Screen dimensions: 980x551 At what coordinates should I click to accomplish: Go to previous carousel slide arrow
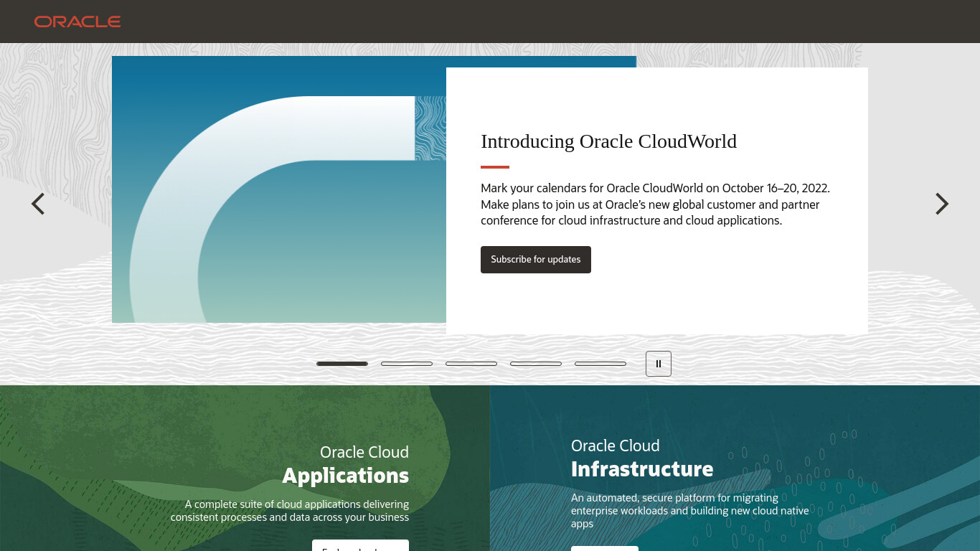[38, 204]
